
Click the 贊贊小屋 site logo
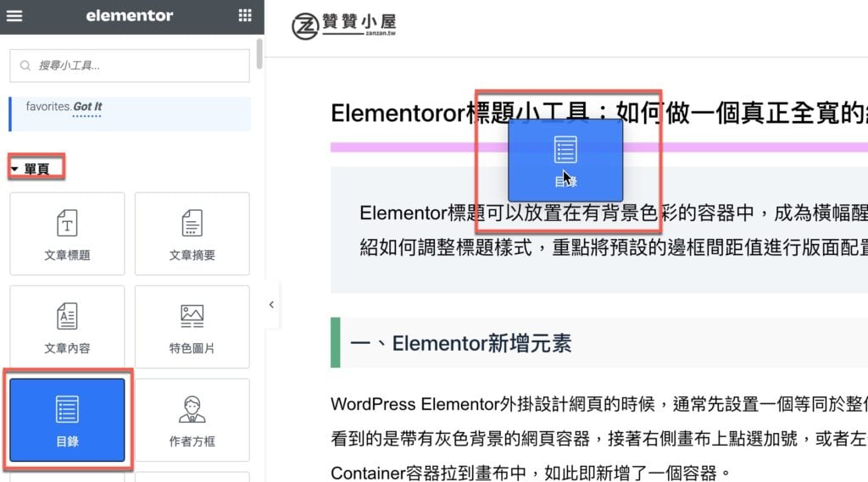(x=344, y=25)
